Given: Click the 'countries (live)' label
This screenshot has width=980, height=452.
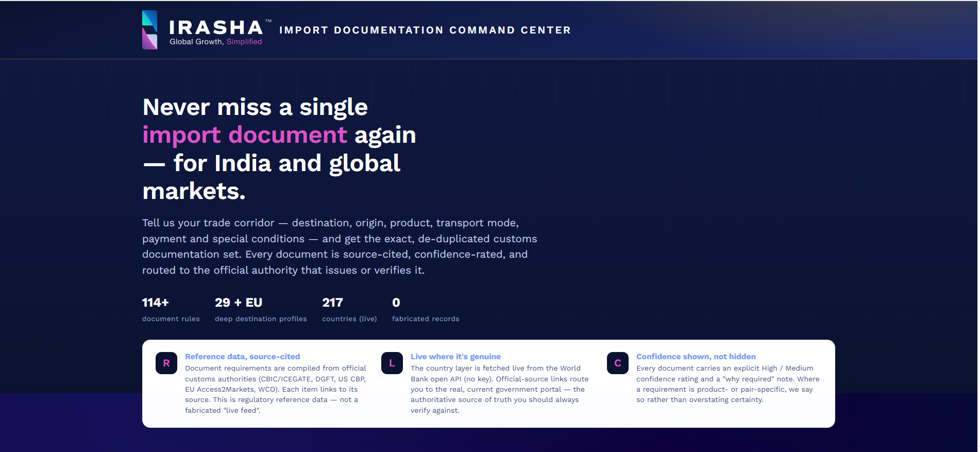Looking at the screenshot, I should pyautogui.click(x=349, y=319).
